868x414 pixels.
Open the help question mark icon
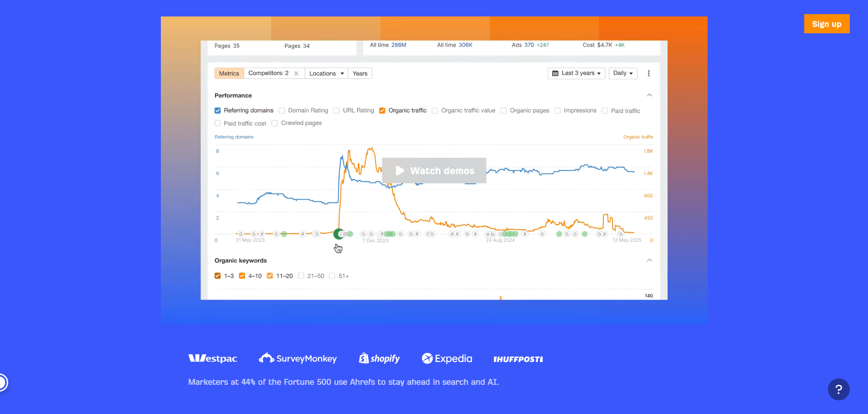pyautogui.click(x=838, y=389)
